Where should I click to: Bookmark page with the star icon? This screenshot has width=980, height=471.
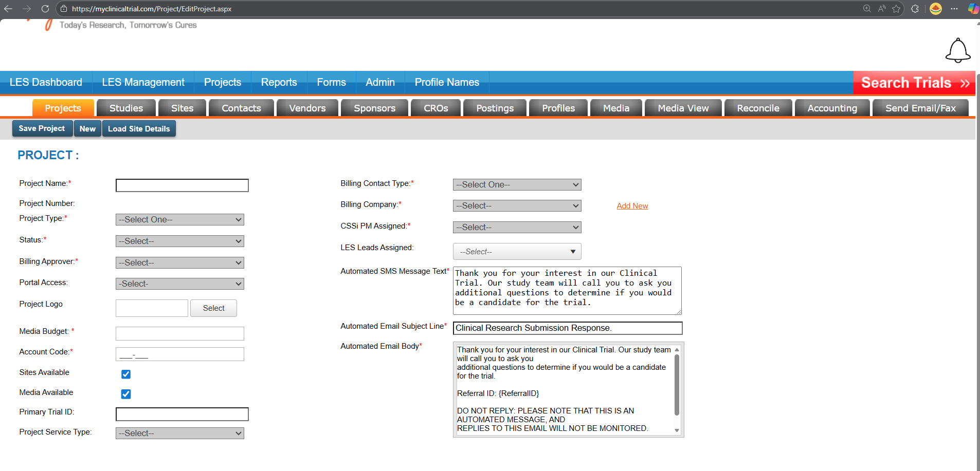896,9
